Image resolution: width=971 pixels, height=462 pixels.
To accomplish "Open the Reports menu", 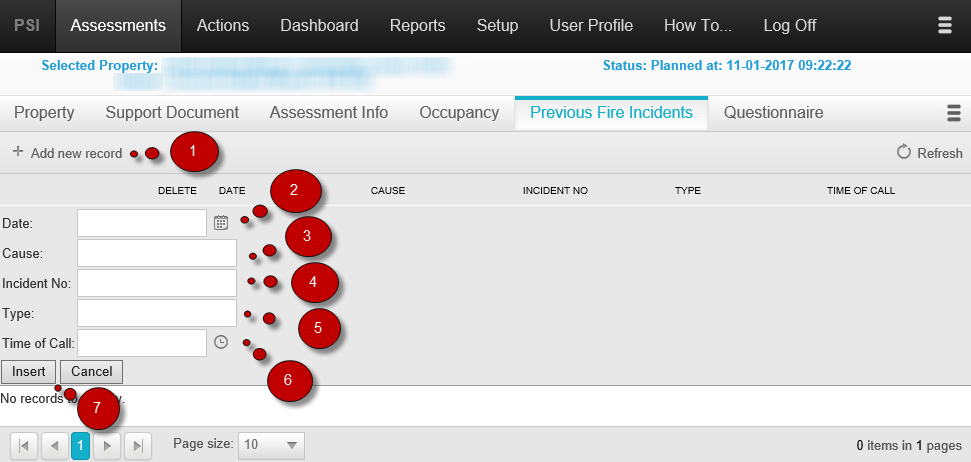I will click(x=417, y=25).
